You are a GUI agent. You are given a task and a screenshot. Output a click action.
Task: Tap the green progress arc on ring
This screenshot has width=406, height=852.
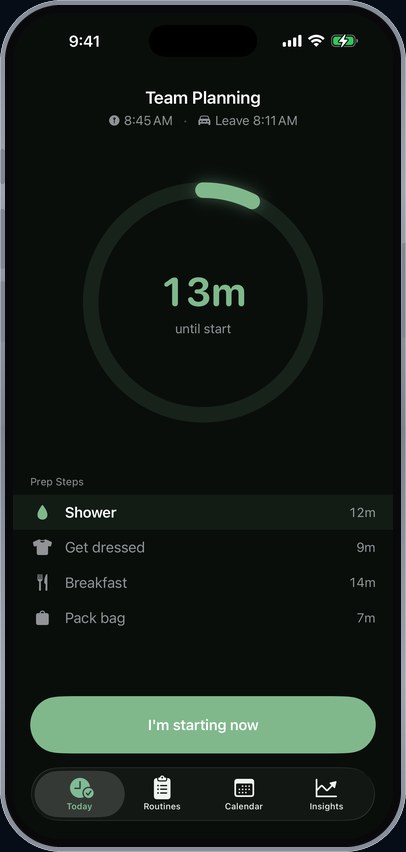click(228, 195)
